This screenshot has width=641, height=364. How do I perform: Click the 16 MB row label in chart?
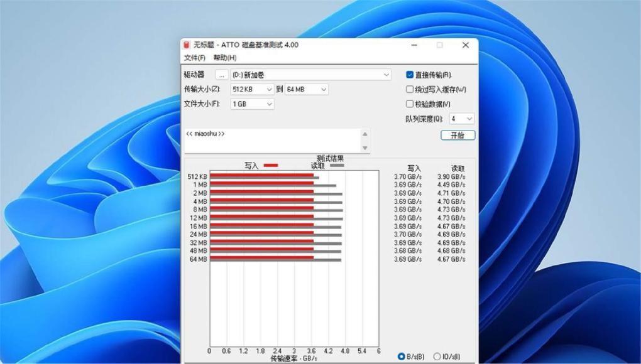[199, 226]
